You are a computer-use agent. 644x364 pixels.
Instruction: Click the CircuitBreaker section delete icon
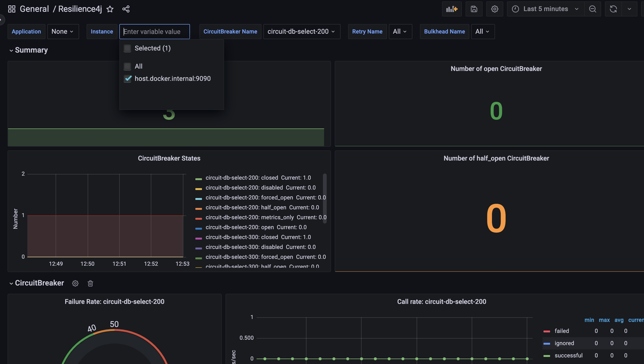click(x=90, y=283)
